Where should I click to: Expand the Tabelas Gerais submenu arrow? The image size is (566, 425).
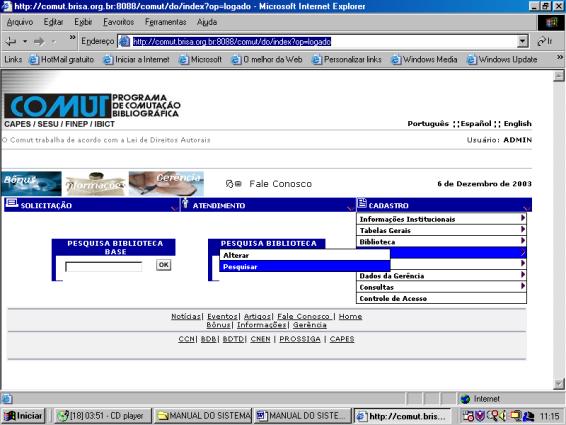click(522, 229)
